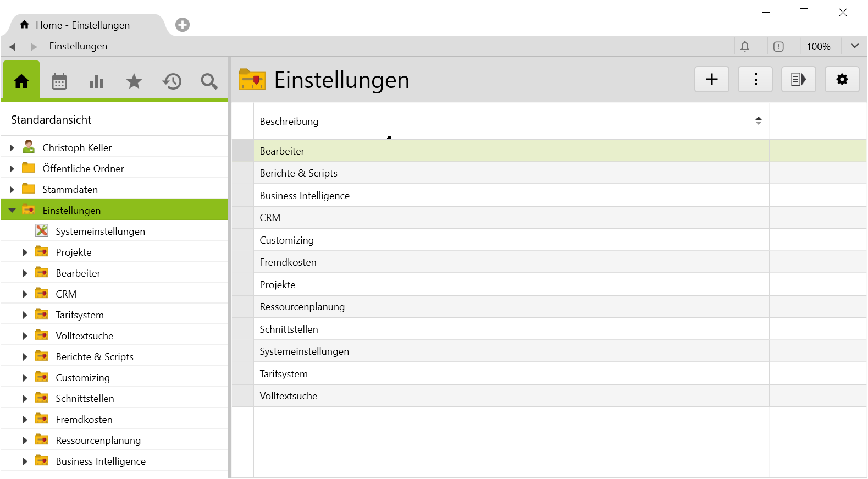
Task: Open the calendar view icon in sidebar
Action: pyautogui.click(x=59, y=81)
